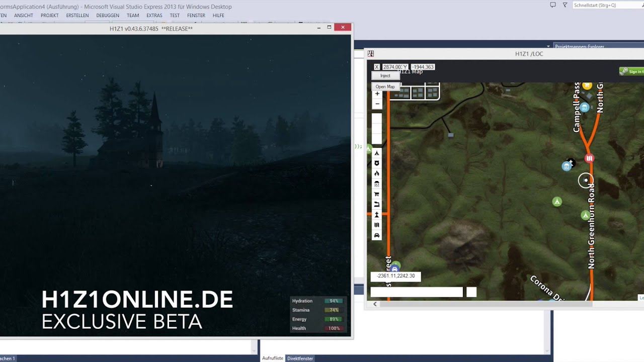
Task: Toggle shopping cart filter in map sidebar
Action: [x=377, y=194]
